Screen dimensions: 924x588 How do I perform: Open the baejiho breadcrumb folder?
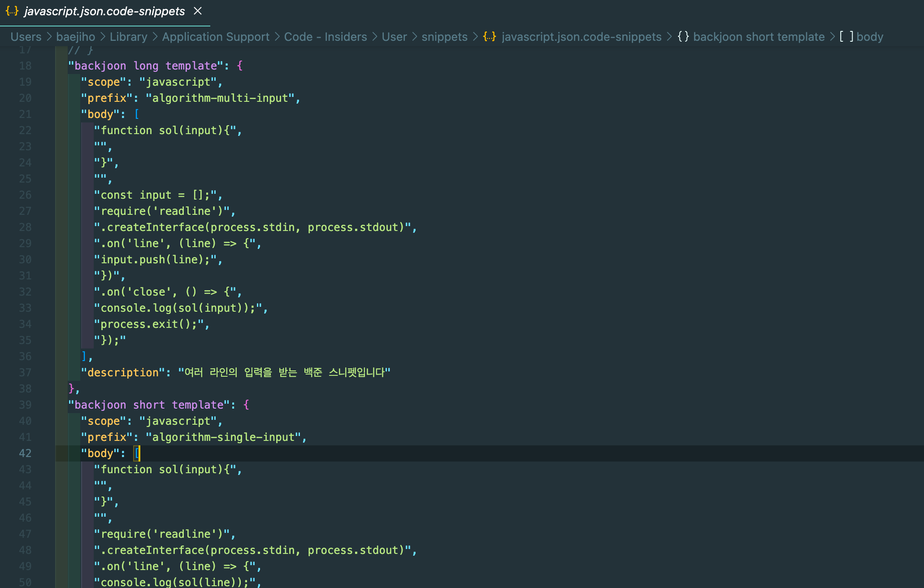(x=75, y=37)
